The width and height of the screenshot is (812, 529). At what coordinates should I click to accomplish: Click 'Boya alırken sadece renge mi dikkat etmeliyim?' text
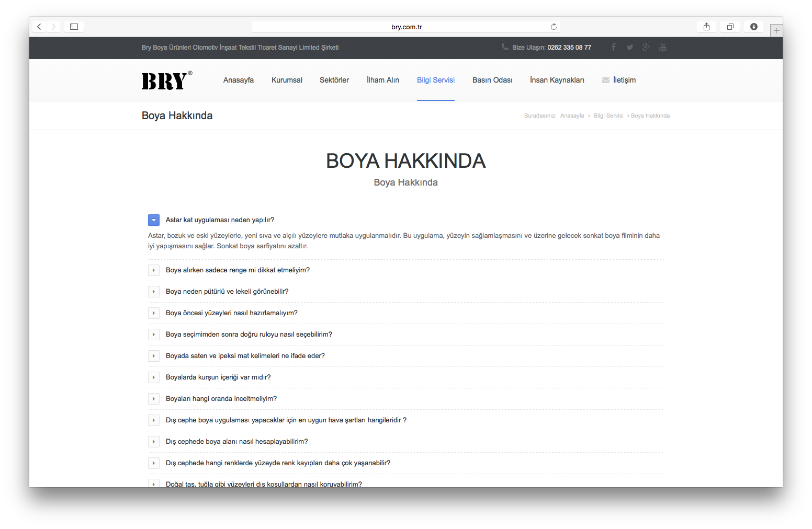pyautogui.click(x=238, y=270)
